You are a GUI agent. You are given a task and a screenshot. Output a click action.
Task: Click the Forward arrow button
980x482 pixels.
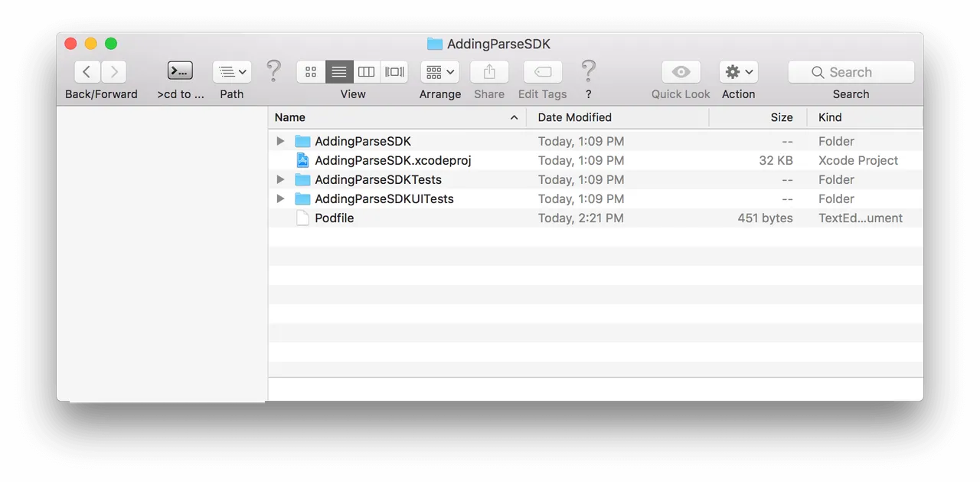pyautogui.click(x=114, y=72)
